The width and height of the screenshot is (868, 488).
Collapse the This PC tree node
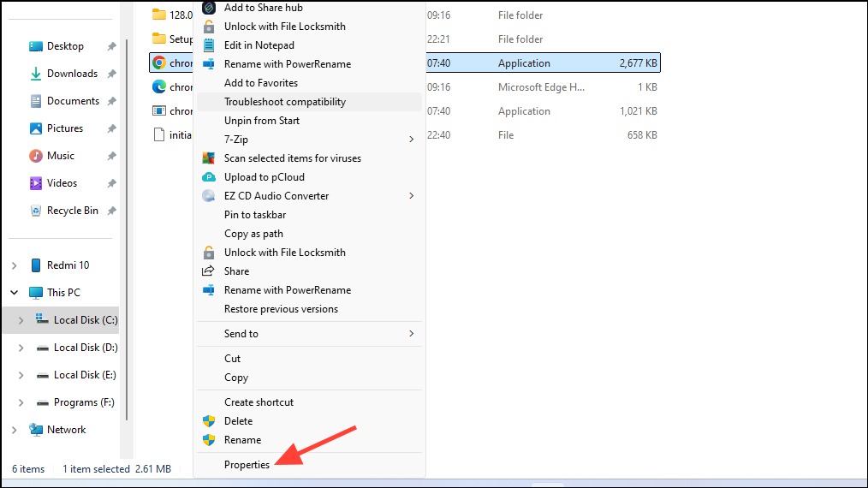point(15,293)
